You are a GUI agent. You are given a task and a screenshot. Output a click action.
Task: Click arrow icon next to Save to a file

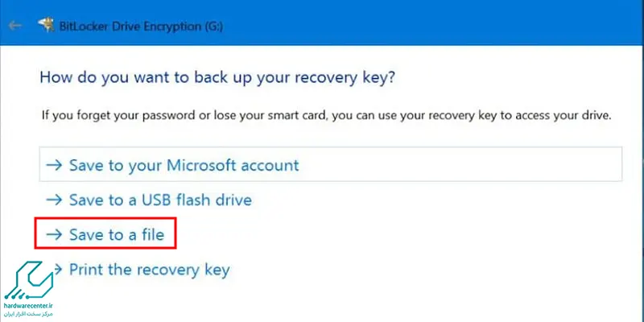54,234
